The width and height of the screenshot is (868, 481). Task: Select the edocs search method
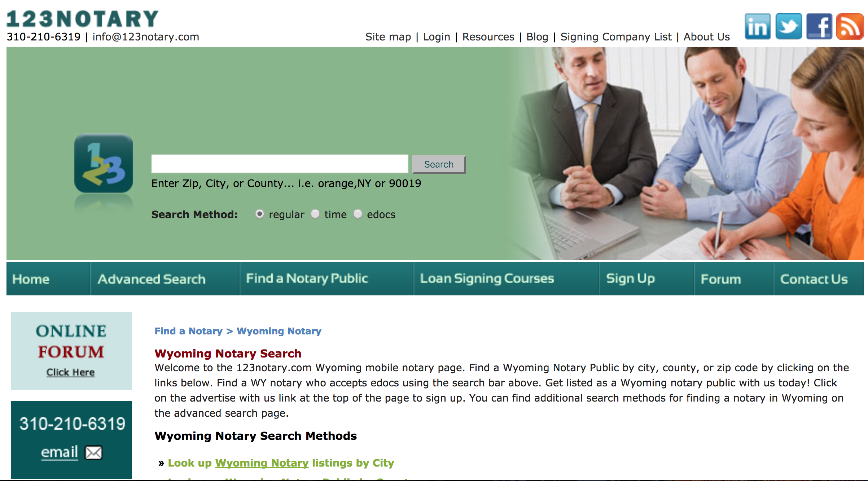pyautogui.click(x=358, y=214)
